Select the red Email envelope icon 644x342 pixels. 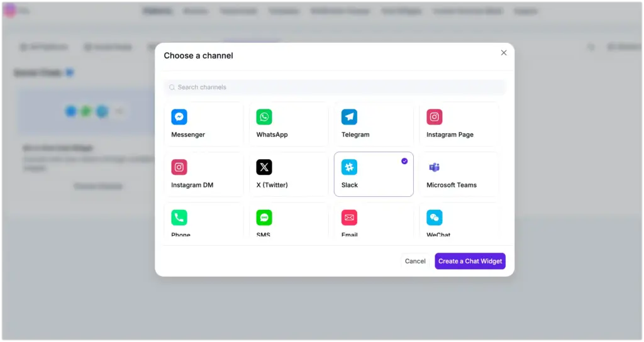point(349,218)
